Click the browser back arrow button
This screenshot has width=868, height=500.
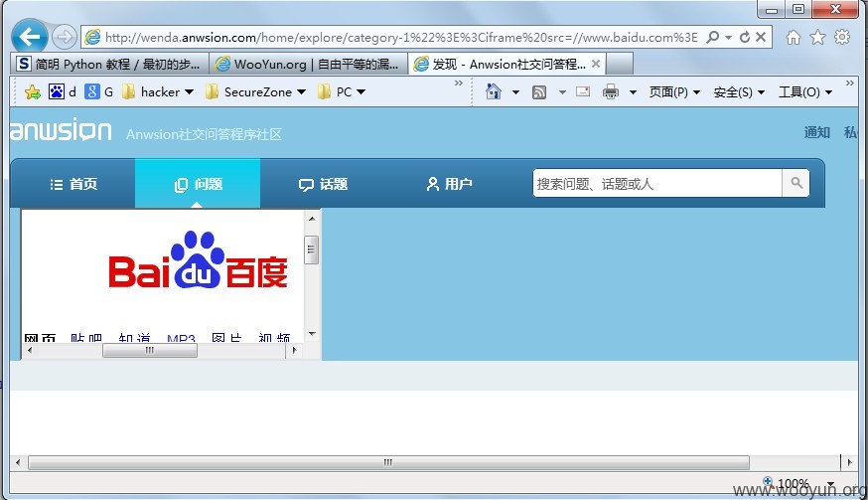[30, 37]
